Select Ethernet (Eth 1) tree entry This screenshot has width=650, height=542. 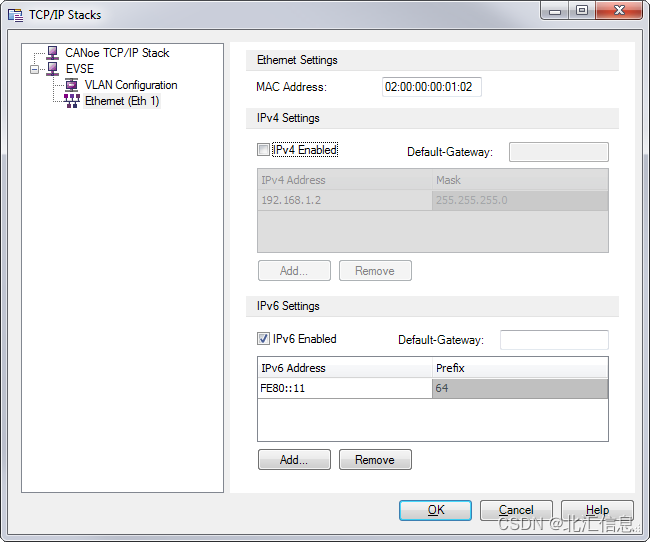122,101
